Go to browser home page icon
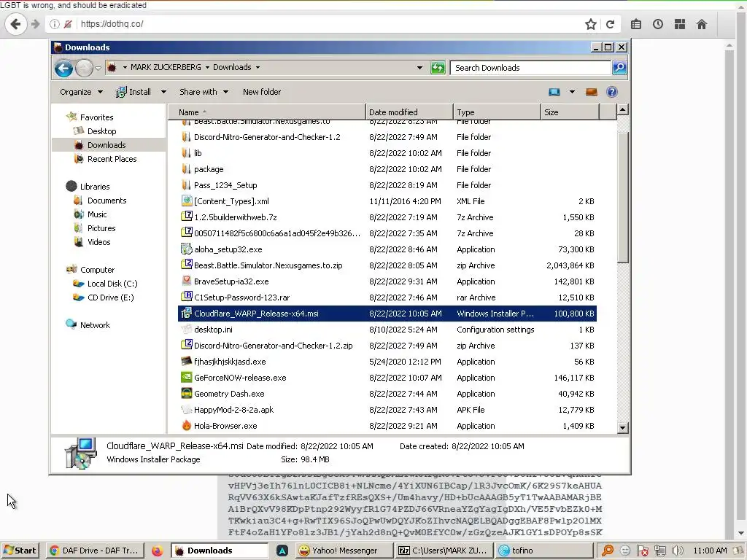The height and width of the screenshot is (560, 747). point(702,24)
